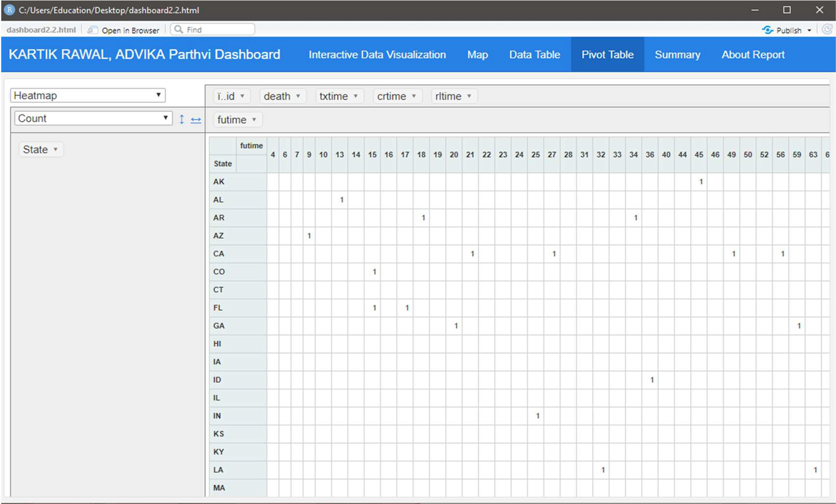Open the Heatmap renderer dropdown

tap(88, 95)
